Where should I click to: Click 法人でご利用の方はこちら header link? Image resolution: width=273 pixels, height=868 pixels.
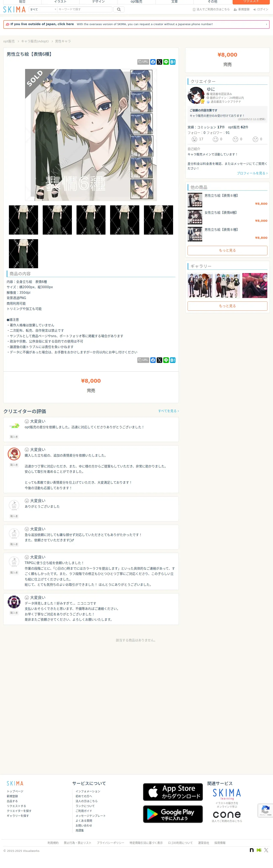click(211, 9)
